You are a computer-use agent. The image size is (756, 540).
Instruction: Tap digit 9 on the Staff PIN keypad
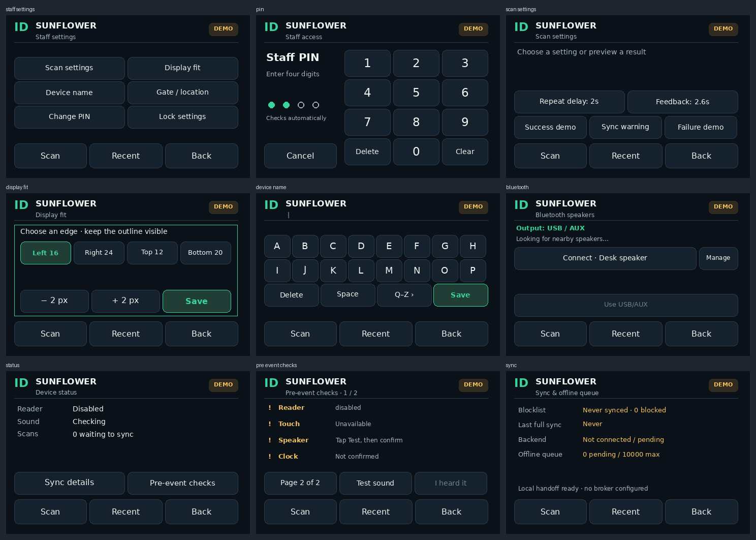[465, 122]
